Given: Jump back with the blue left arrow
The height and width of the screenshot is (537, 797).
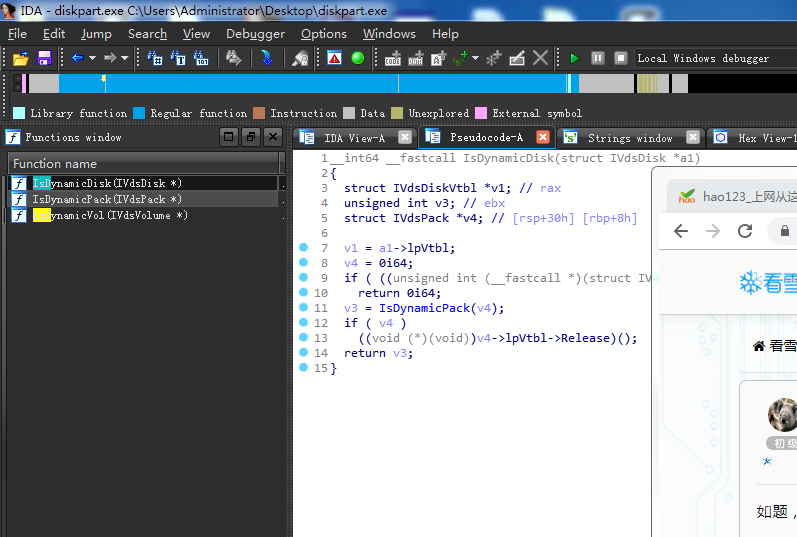Looking at the screenshot, I should pyautogui.click(x=77, y=58).
